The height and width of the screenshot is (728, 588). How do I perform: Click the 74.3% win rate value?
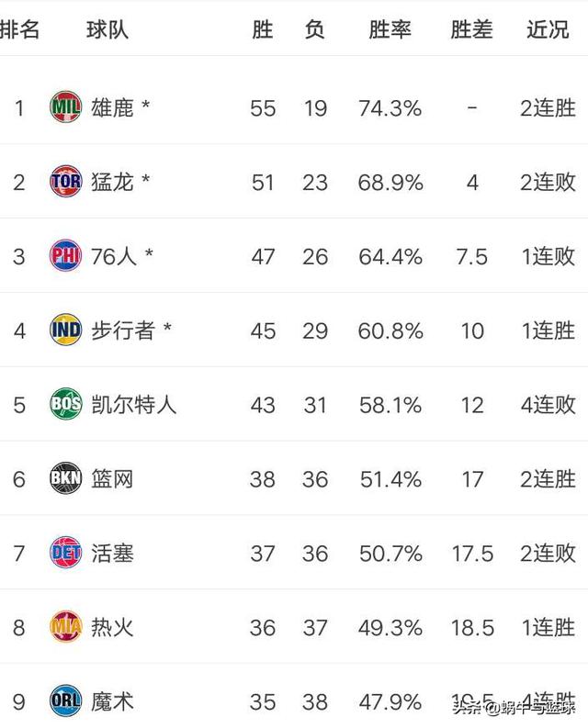390,108
